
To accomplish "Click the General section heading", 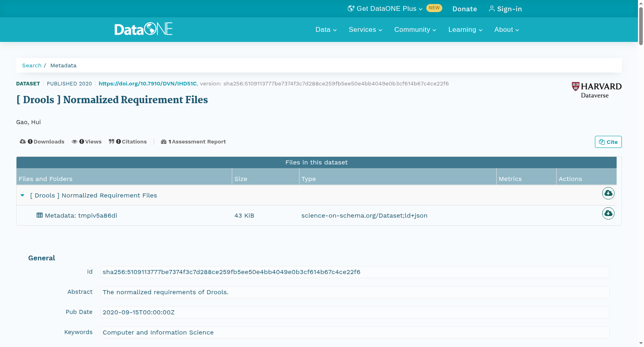I will pyautogui.click(x=41, y=258).
